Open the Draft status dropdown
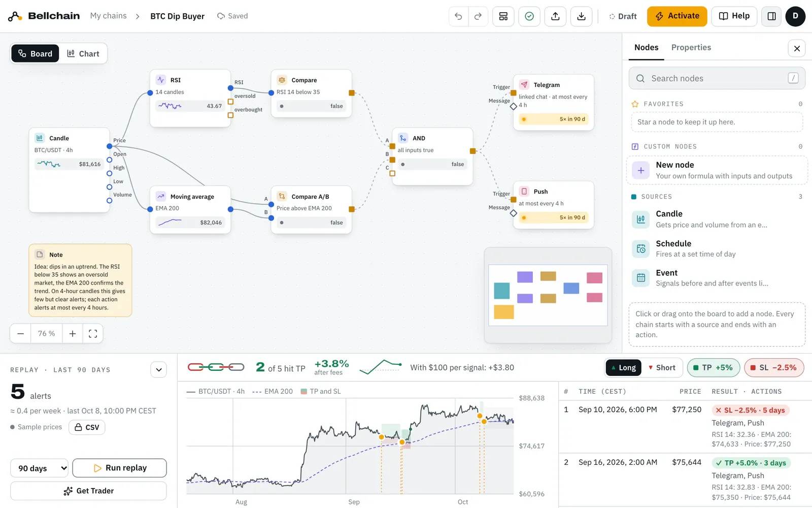812x508 pixels. click(623, 16)
